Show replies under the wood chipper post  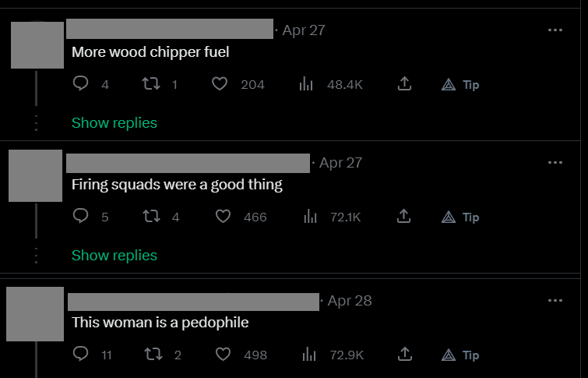click(x=114, y=122)
